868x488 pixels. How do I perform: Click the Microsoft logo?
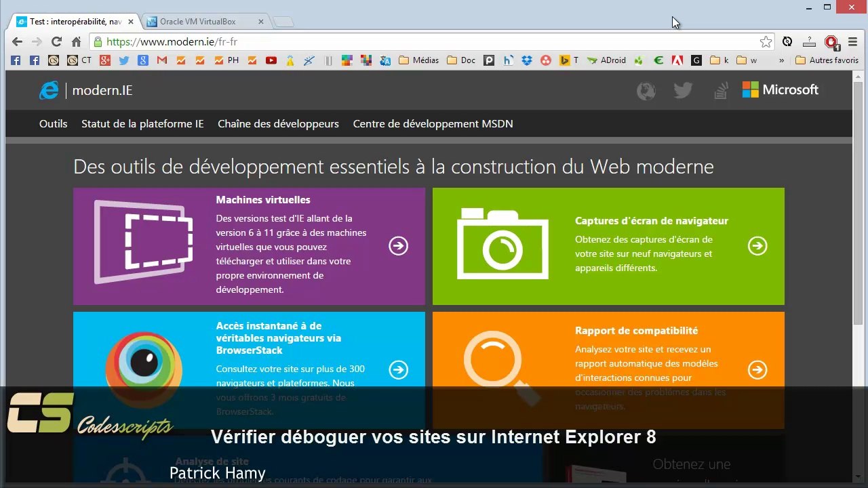781,89
